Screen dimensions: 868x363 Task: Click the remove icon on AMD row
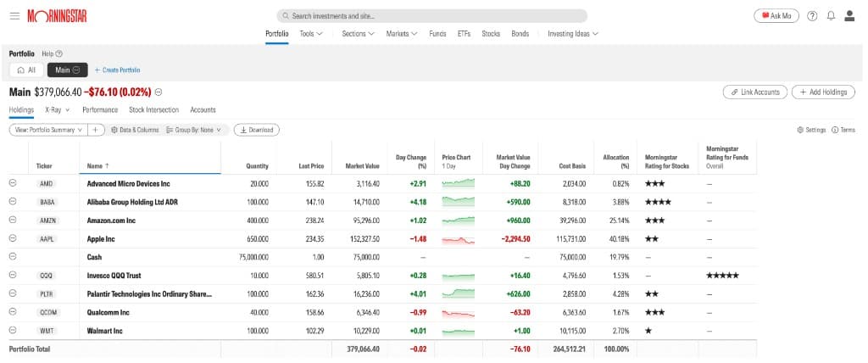14,183
